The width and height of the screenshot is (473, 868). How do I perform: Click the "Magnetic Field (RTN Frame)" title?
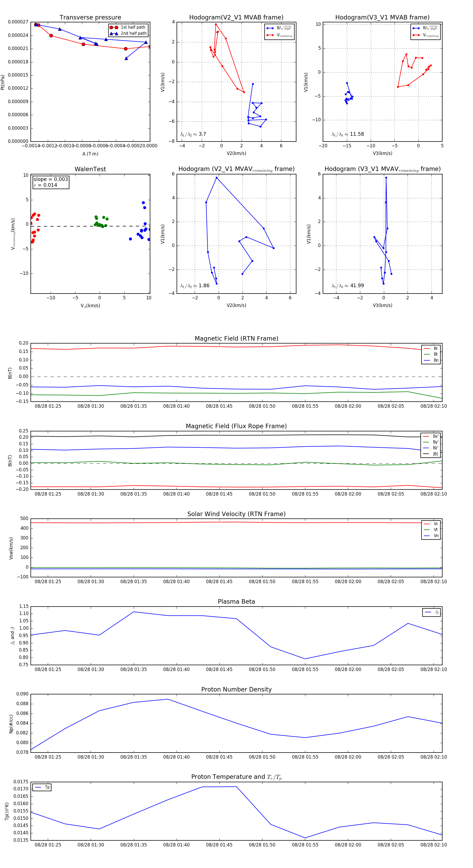(236, 339)
